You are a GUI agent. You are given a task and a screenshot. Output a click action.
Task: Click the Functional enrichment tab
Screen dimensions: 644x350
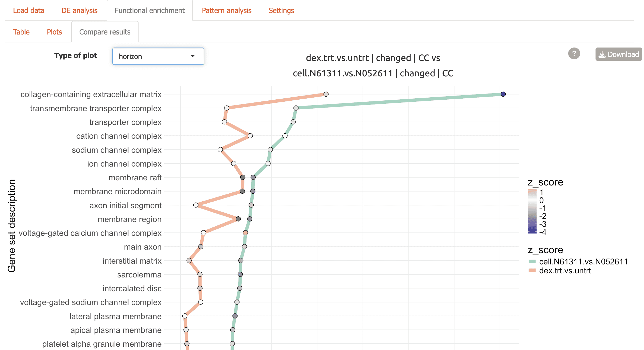point(150,10)
